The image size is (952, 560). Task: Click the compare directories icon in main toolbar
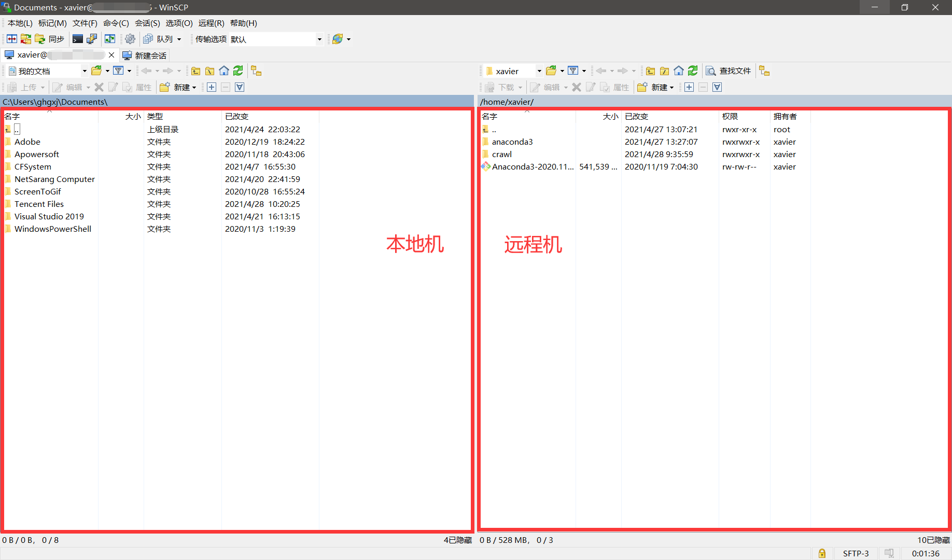[x=11, y=39]
